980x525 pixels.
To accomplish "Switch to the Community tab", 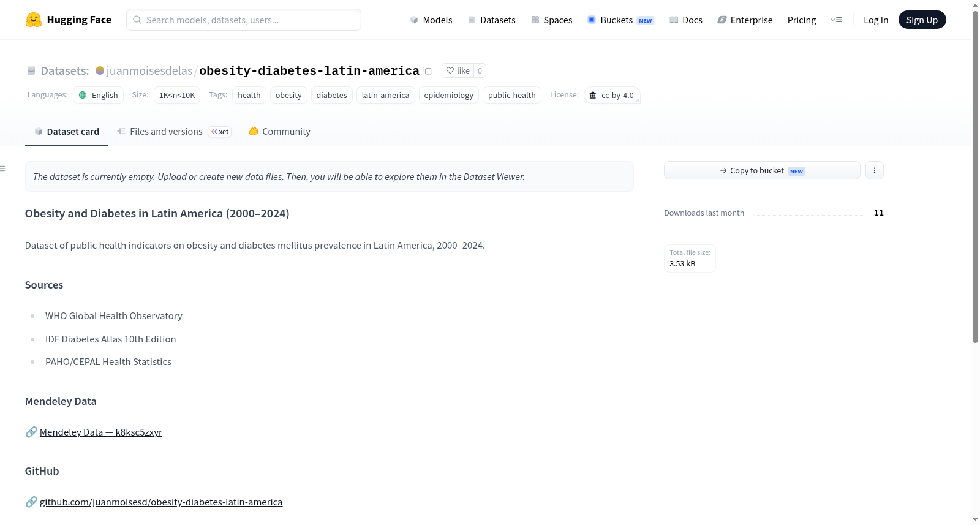I will [279, 132].
